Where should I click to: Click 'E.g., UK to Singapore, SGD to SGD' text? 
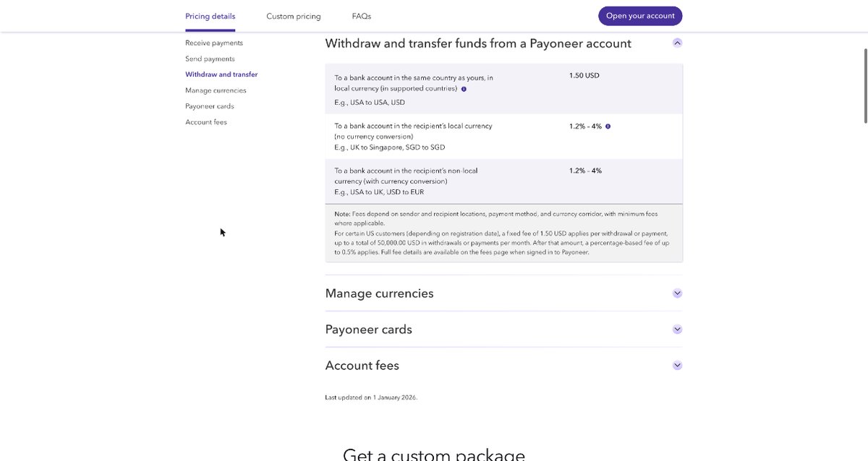point(390,147)
